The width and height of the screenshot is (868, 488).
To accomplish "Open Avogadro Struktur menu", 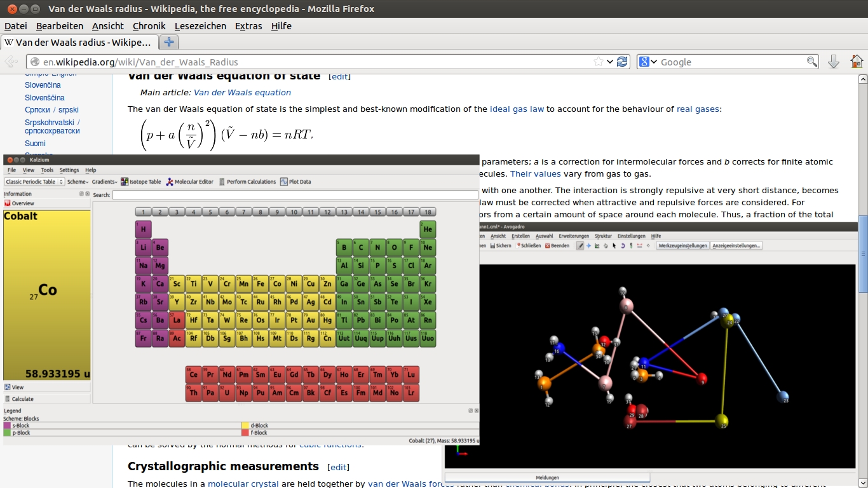I will point(603,236).
